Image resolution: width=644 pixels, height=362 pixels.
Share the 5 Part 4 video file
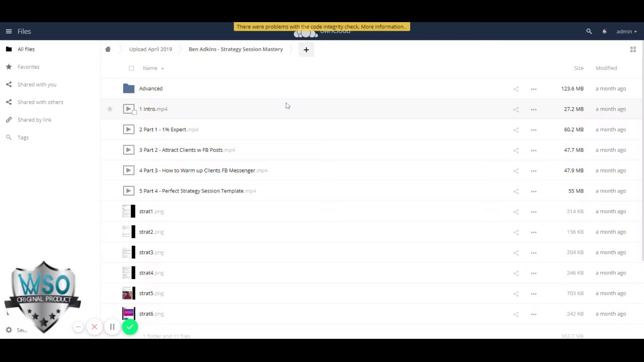516,191
